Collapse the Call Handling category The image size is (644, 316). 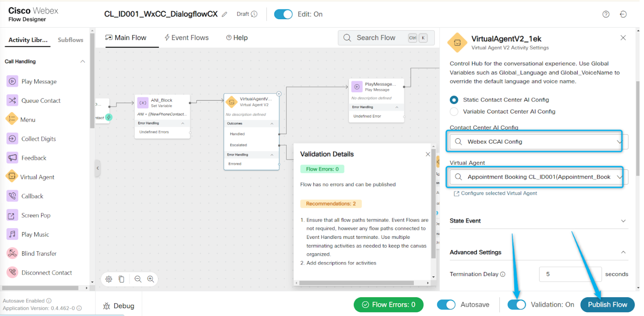point(83,62)
